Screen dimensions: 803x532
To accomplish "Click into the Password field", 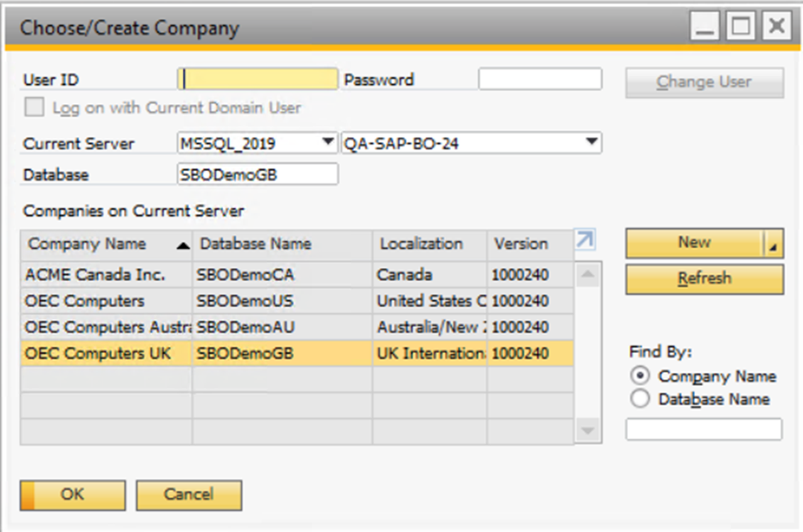I will coord(540,79).
